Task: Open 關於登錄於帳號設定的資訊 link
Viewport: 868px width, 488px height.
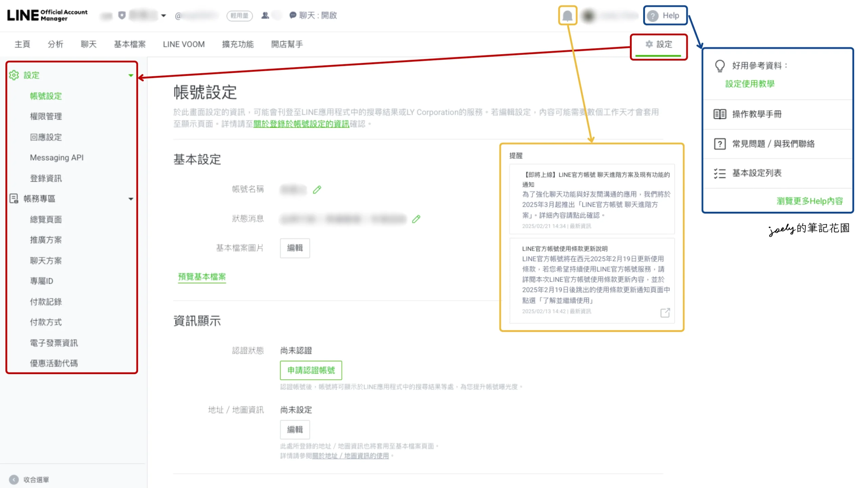Action: [x=301, y=124]
